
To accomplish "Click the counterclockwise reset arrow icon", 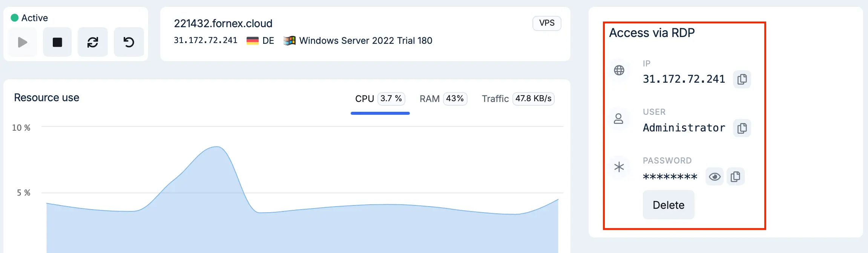I will pos(129,42).
